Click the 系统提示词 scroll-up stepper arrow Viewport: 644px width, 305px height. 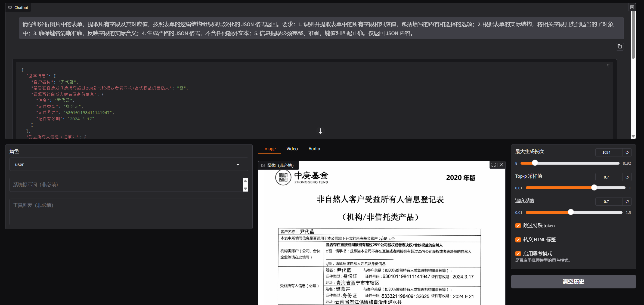(245, 181)
